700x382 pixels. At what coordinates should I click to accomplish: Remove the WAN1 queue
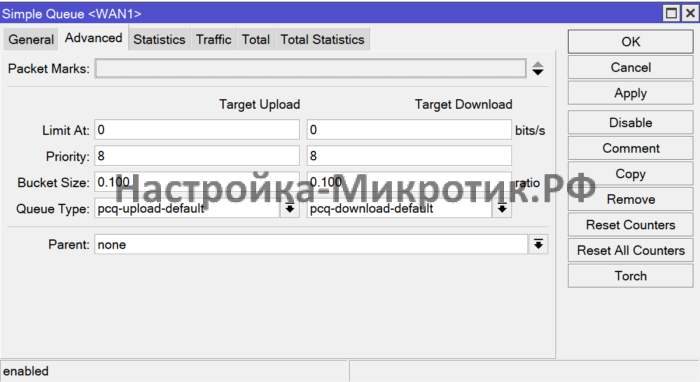click(x=630, y=199)
